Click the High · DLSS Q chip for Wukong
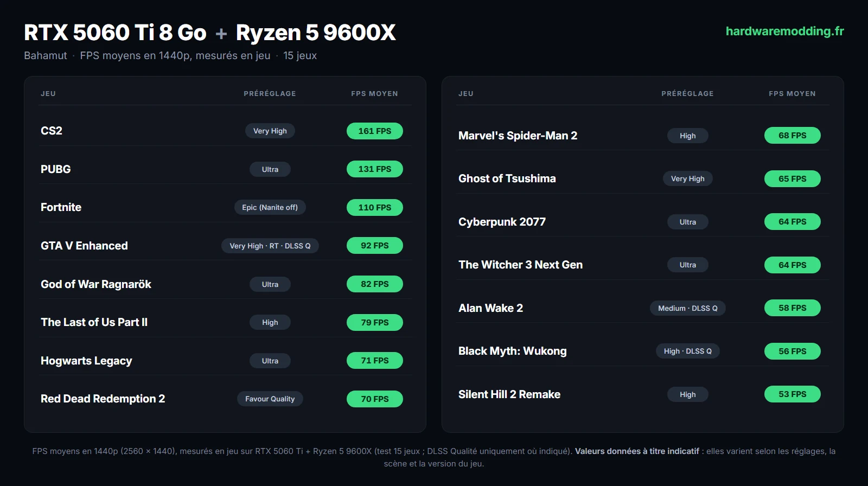 tap(688, 351)
